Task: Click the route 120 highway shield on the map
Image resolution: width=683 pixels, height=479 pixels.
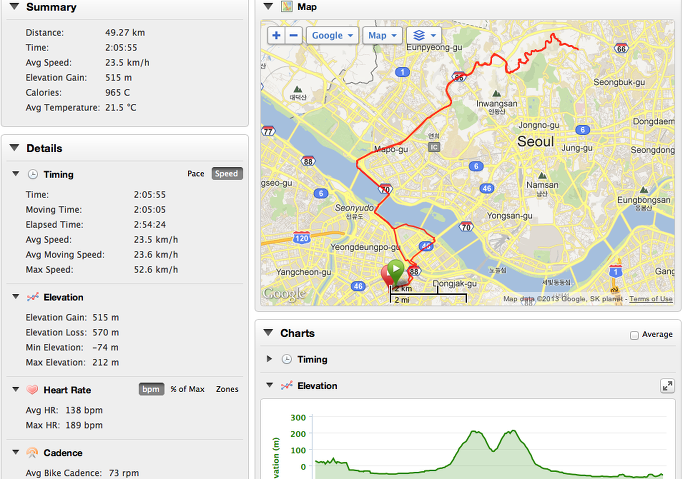Action: 301,238
